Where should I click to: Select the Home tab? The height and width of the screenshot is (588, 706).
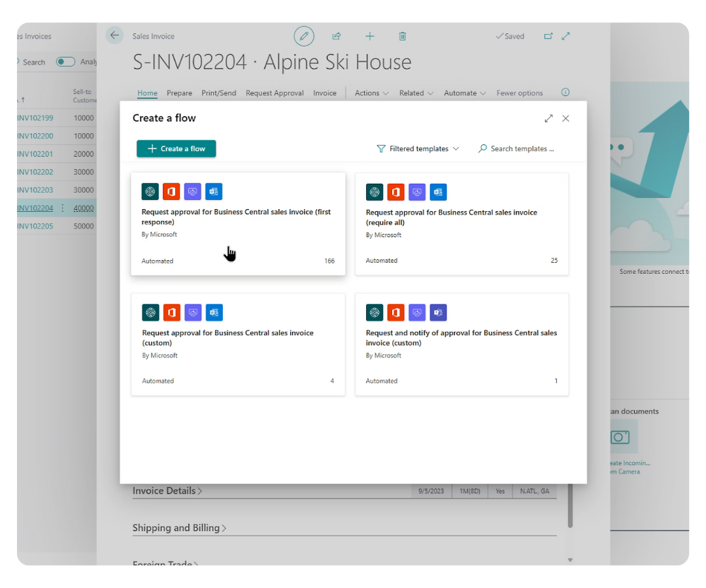pos(147,93)
